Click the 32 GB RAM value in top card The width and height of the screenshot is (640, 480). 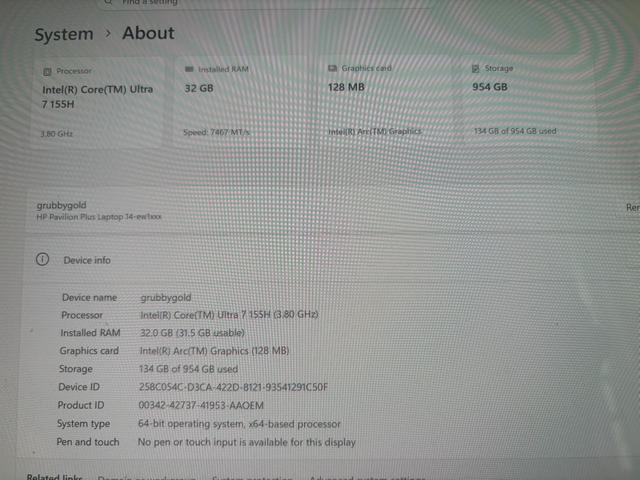click(x=199, y=88)
